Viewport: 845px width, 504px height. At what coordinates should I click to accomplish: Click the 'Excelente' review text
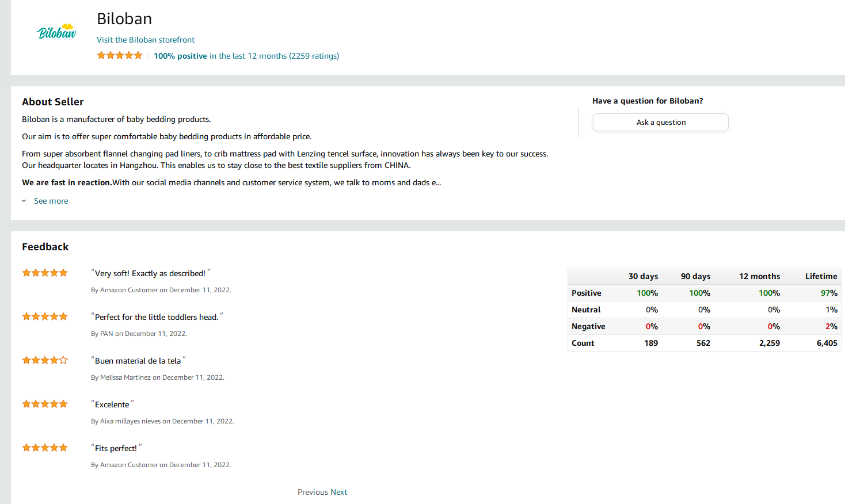point(112,404)
